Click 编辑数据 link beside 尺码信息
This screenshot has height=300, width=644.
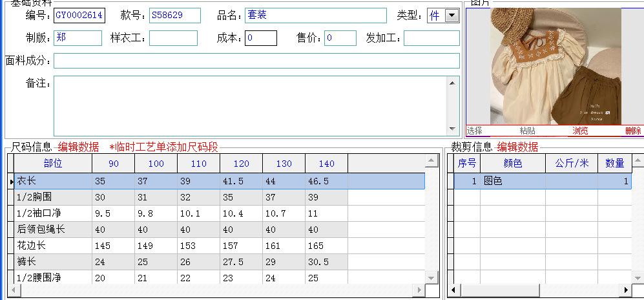pos(79,147)
